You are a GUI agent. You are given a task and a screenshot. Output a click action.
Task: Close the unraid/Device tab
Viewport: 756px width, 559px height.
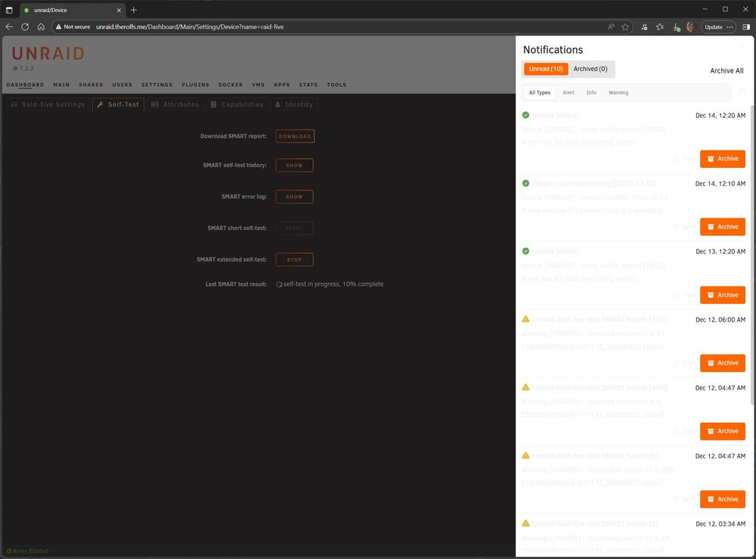tap(119, 10)
